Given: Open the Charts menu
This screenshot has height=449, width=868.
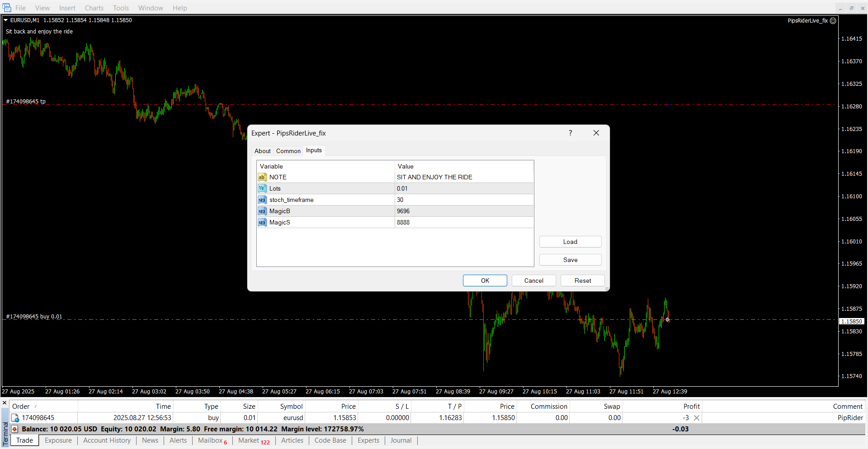Looking at the screenshot, I should point(94,8).
